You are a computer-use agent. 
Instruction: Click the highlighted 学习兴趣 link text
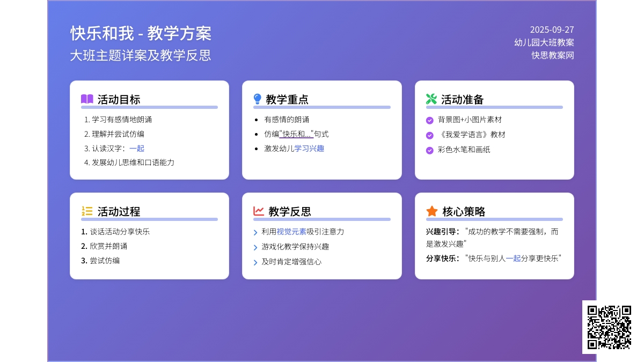click(309, 149)
